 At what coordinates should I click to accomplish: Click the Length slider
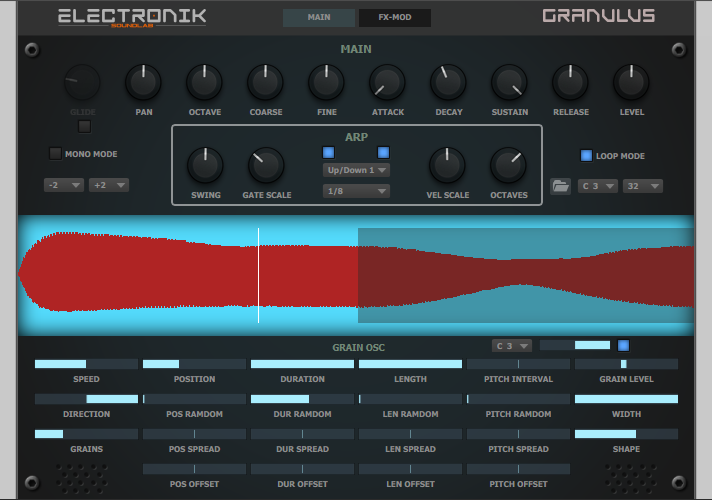[x=410, y=364]
